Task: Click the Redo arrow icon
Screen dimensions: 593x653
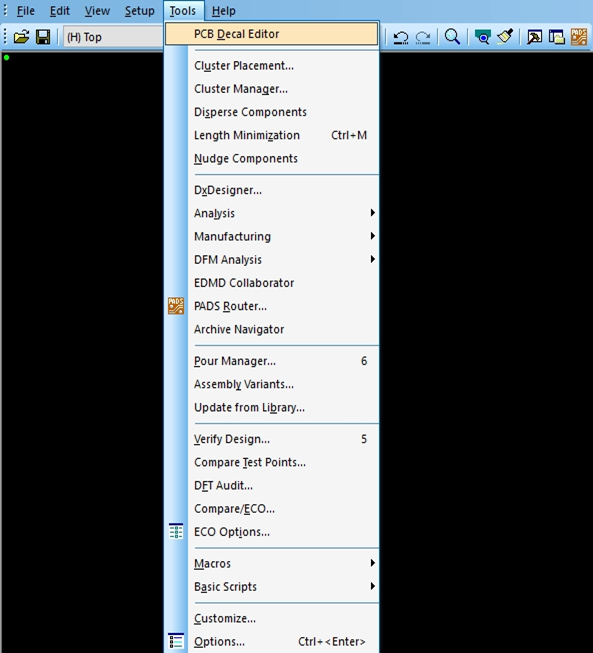Action: 423,37
